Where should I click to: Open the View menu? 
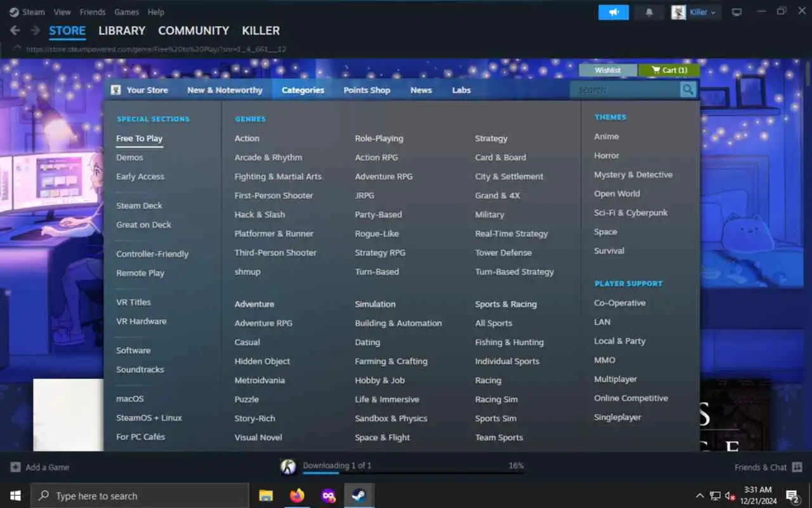[x=62, y=12]
